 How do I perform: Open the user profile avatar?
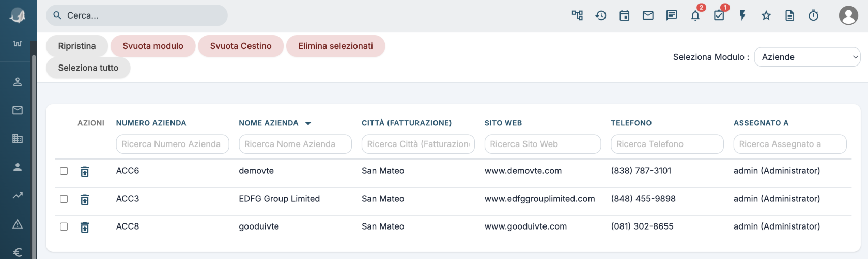(848, 15)
